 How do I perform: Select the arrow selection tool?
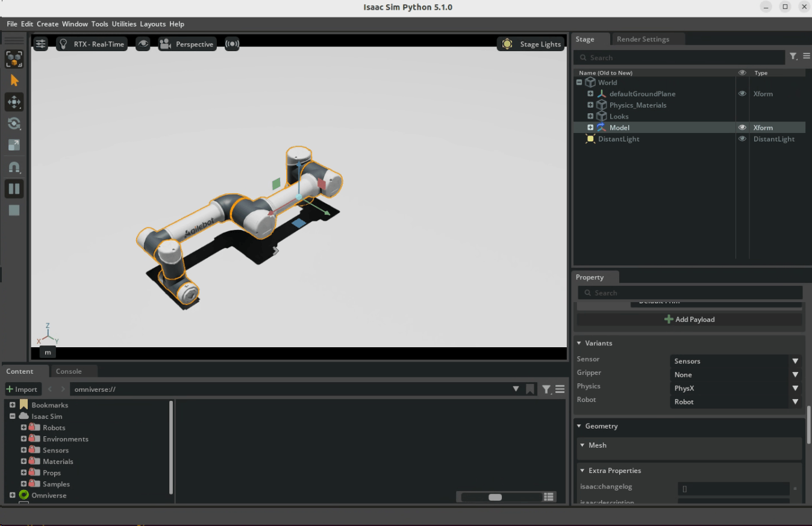click(14, 81)
